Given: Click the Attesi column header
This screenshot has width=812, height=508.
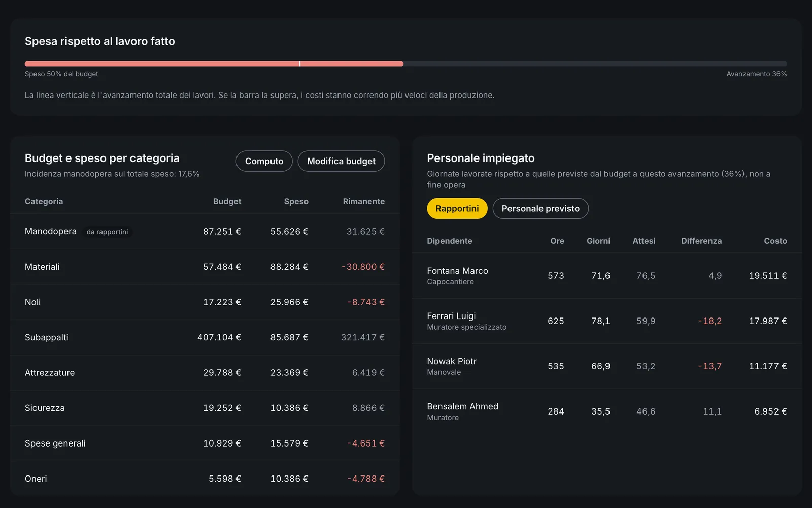Looking at the screenshot, I should 644,241.
